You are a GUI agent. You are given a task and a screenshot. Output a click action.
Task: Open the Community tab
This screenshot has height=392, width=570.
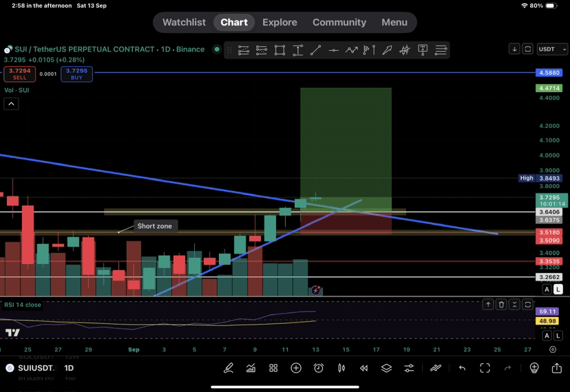click(x=339, y=22)
